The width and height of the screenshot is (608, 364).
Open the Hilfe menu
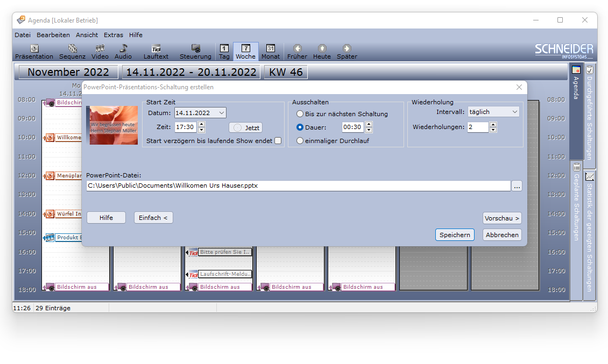coord(136,35)
